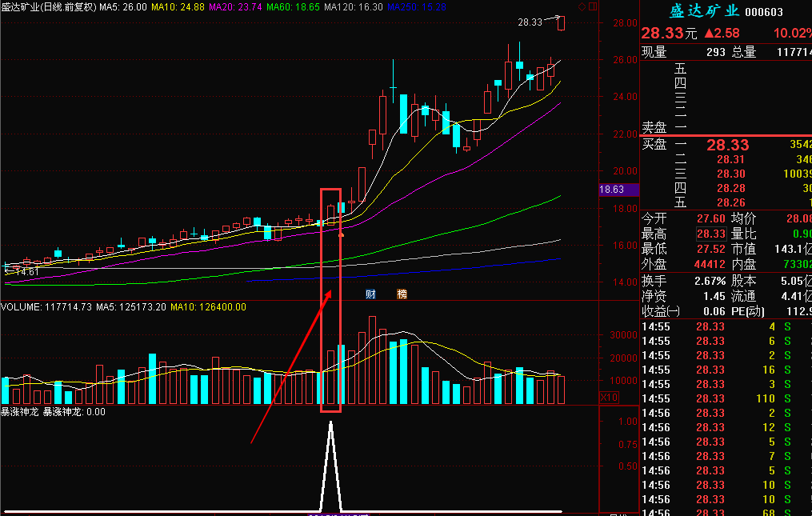Click bid one price 28.33
812x516 pixels.
727,145
